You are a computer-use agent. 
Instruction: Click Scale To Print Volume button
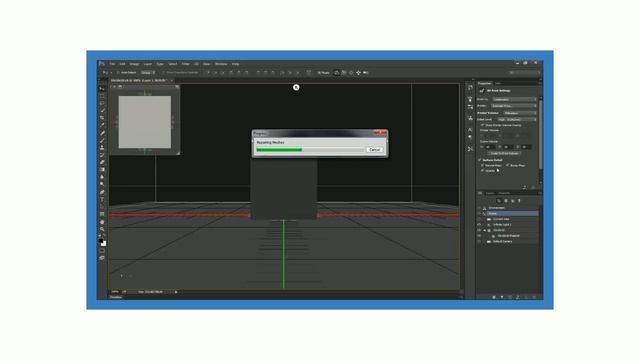point(504,153)
